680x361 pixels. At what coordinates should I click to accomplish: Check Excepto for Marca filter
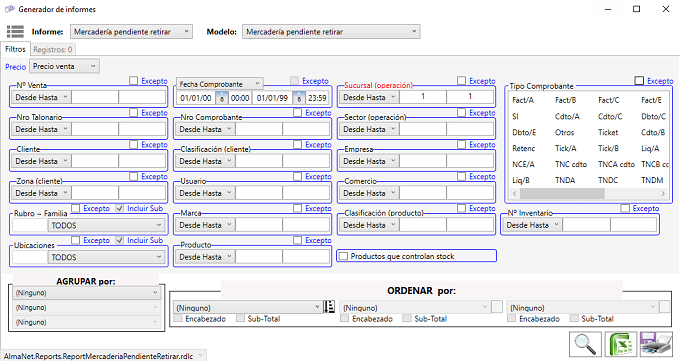click(298, 208)
